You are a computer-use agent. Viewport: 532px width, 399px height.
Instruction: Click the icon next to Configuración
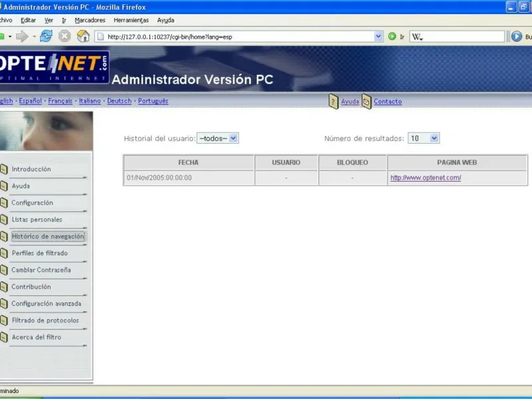[4, 203]
